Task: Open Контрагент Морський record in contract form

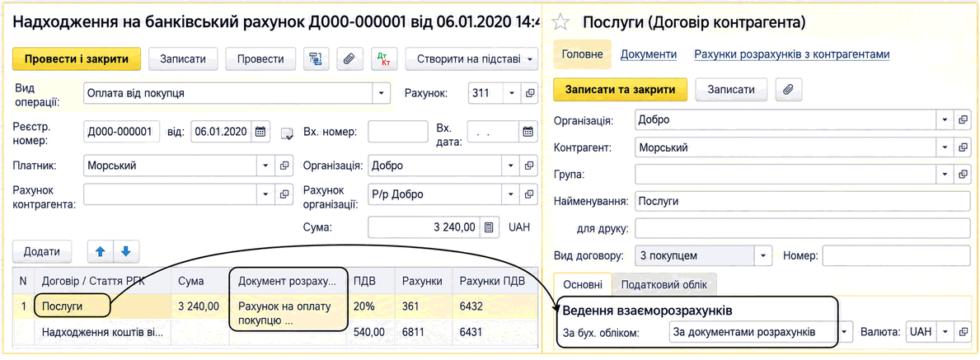Action: click(x=964, y=148)
